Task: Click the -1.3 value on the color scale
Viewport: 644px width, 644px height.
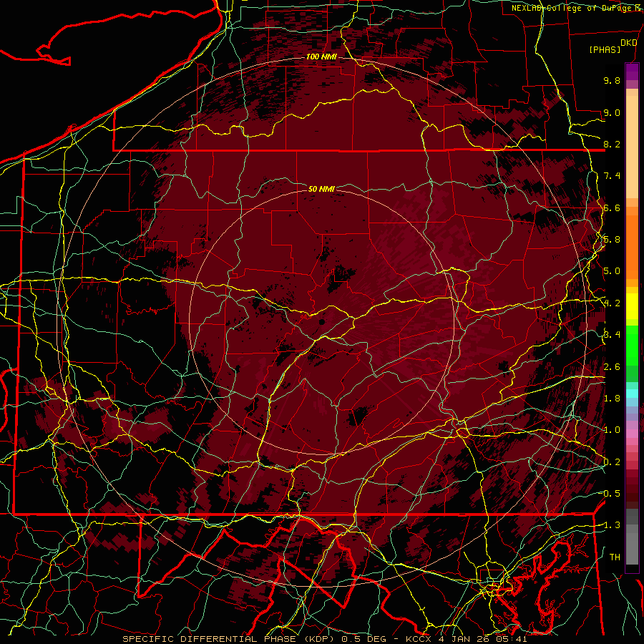Action: pyautogui.click(x=611, y=525)
